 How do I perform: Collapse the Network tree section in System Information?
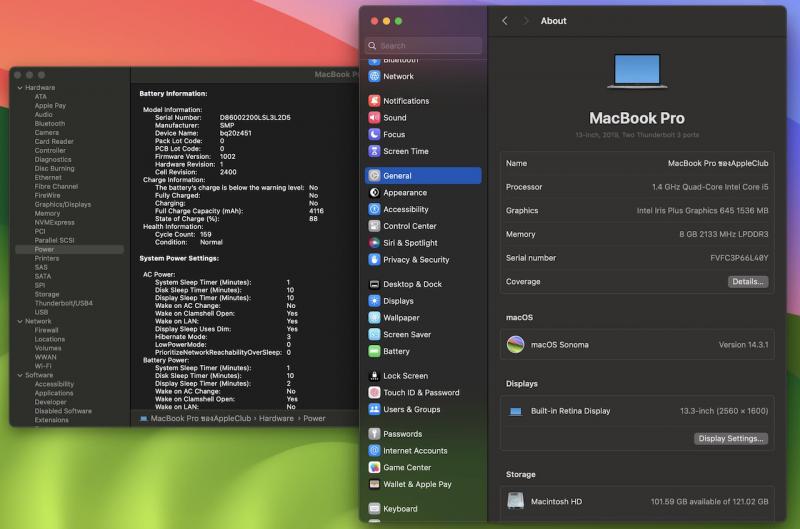pos(20,321)
